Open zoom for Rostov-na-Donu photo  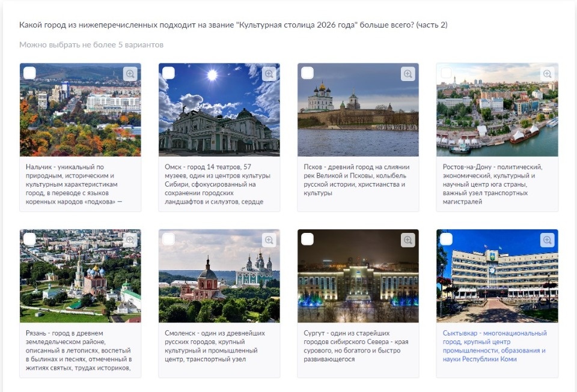click(547, 74)
